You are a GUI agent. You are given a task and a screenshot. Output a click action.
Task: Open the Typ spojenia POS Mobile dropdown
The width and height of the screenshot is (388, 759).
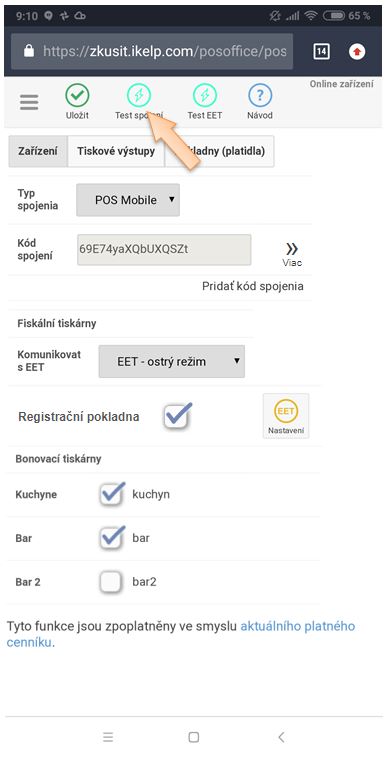pyautogui.click(x=128, y=200)
